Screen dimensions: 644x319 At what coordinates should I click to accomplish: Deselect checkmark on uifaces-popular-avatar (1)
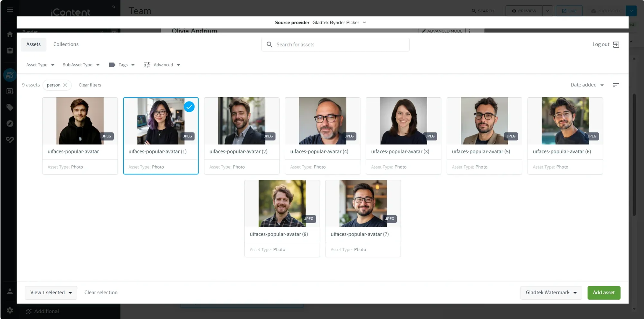coord(189,107)
